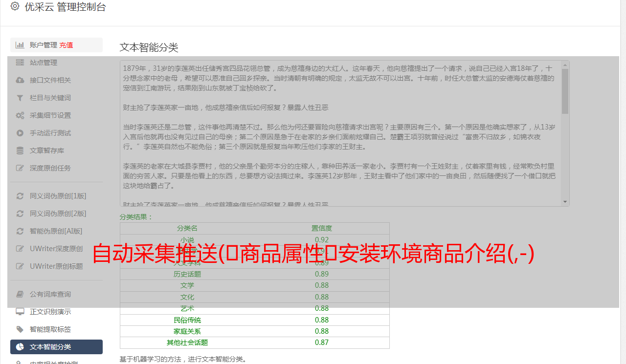
Task: Click the refresh icon for 智能伪原创[AI版]
Action: pyautogui.click(x=20, y=231)
